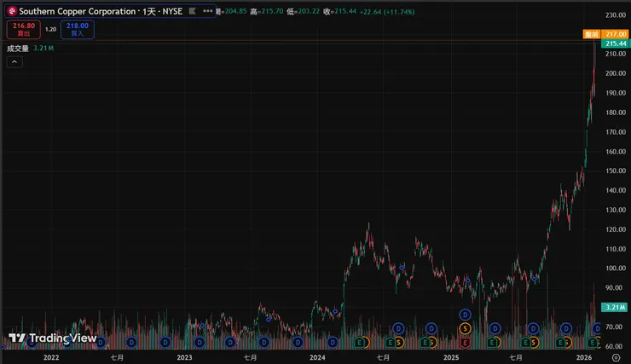The height and width of the screenshot is (364, 631).
Task: Click the D dividend marker just right of 2024
Action: click(x=333, y=343)
